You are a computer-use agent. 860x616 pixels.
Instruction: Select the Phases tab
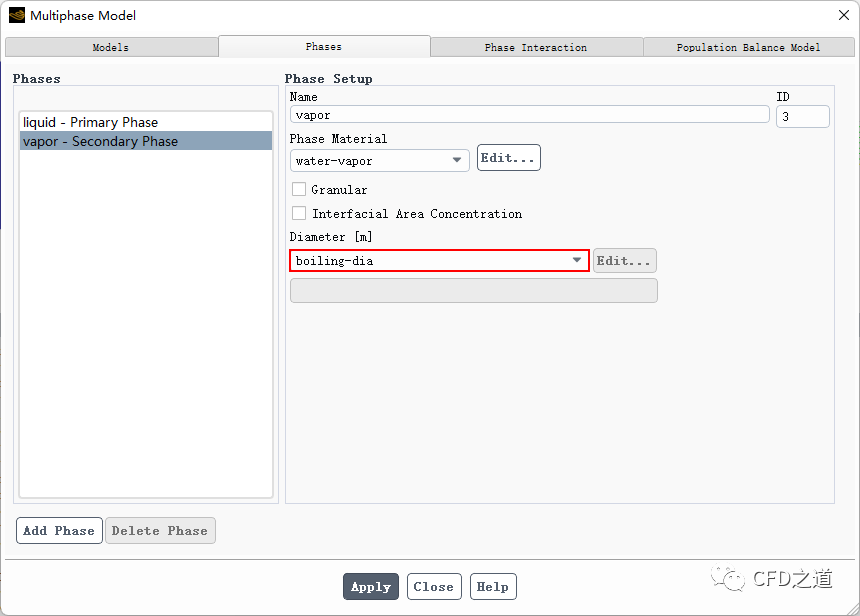[x=324, y=46]
